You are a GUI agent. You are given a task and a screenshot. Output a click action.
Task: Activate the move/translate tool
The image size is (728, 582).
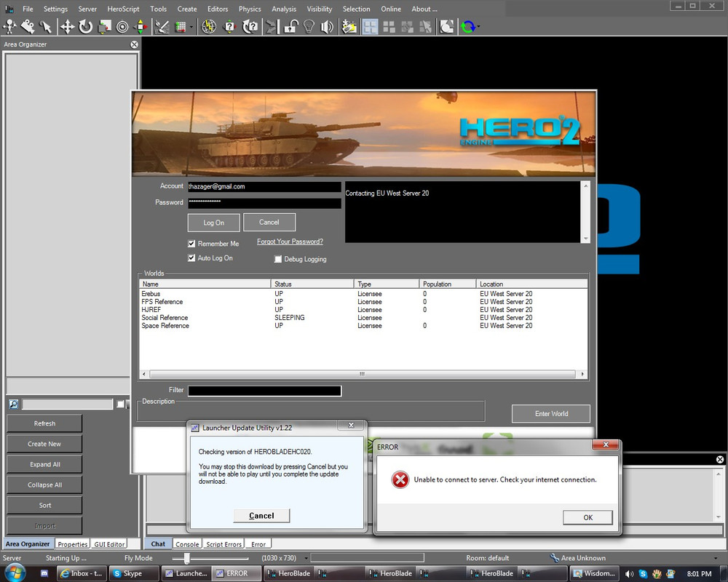(x=67, y=27)
